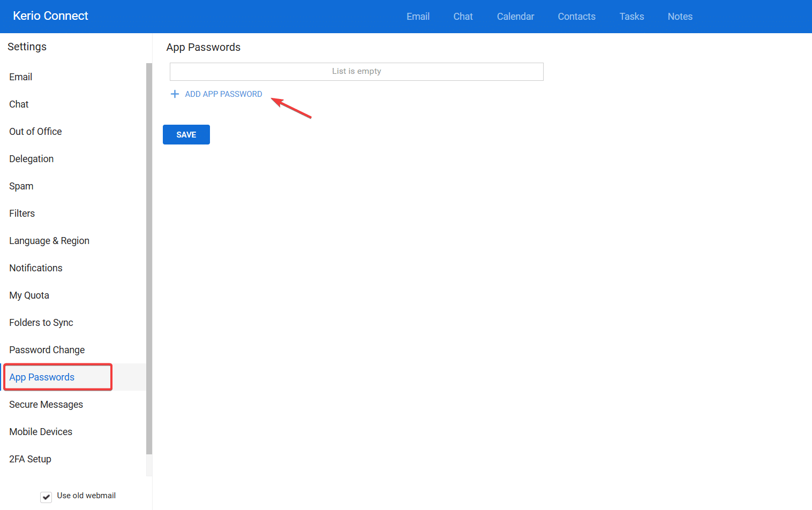
Task: Click the settings sidebar scrollbar
Action: click(x=149, y=257)
